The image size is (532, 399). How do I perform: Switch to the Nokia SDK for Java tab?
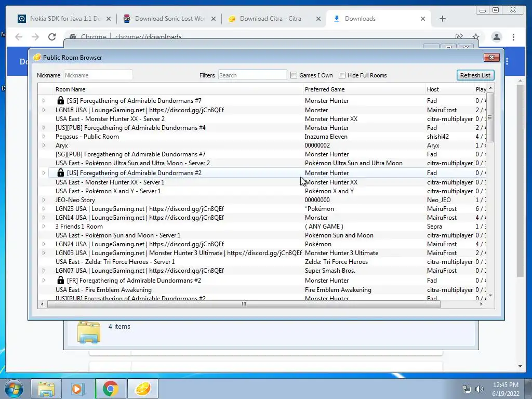click(64, 19)
